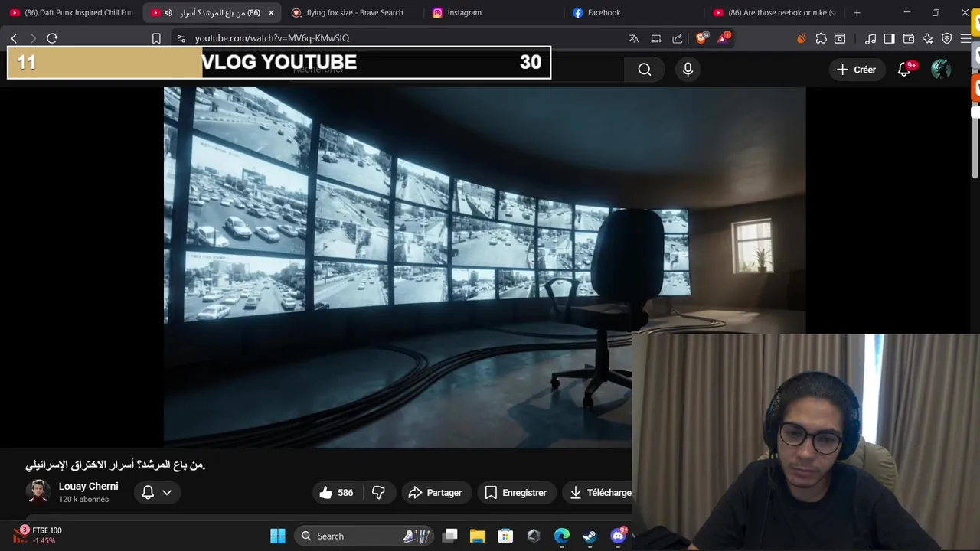Toggle the browser sidebar panel

(x=889, y=38)
